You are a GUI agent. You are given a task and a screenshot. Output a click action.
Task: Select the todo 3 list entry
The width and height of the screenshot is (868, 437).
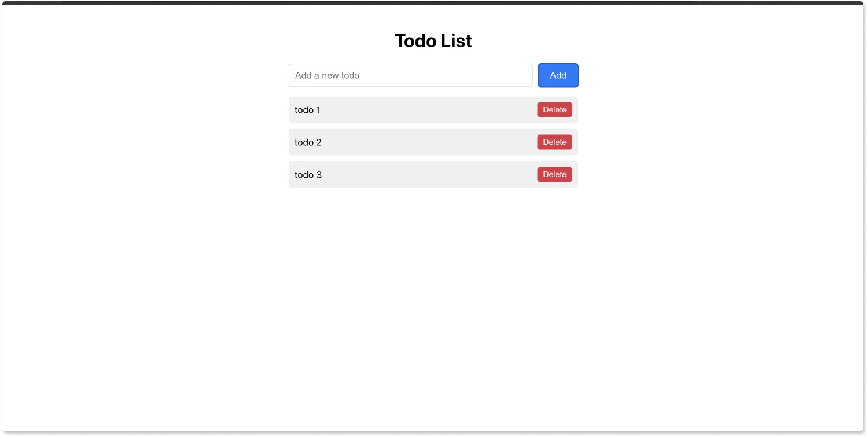405,174
